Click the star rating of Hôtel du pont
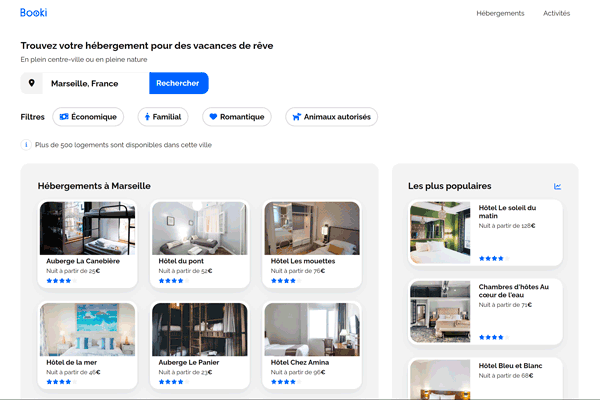This screenshot has width=600, height=400. [174, 281]
